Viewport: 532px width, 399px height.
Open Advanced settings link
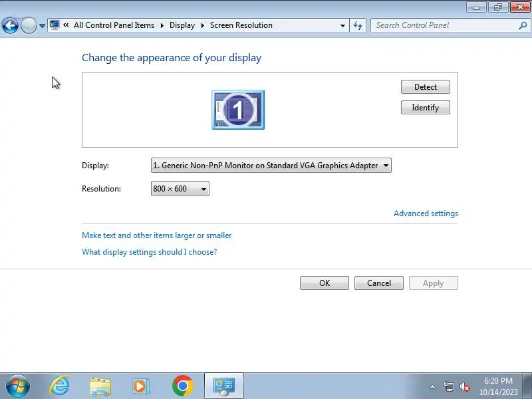tap(426, 213)
